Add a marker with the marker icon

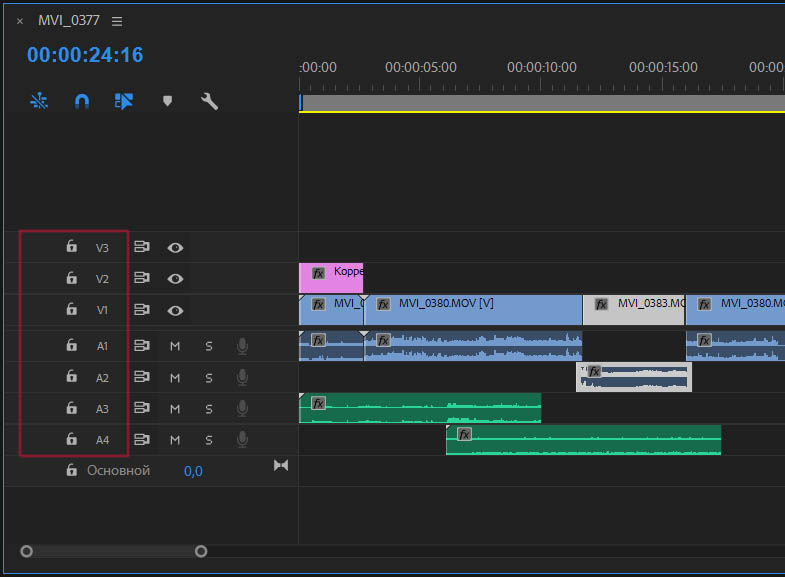click(168, 101)
